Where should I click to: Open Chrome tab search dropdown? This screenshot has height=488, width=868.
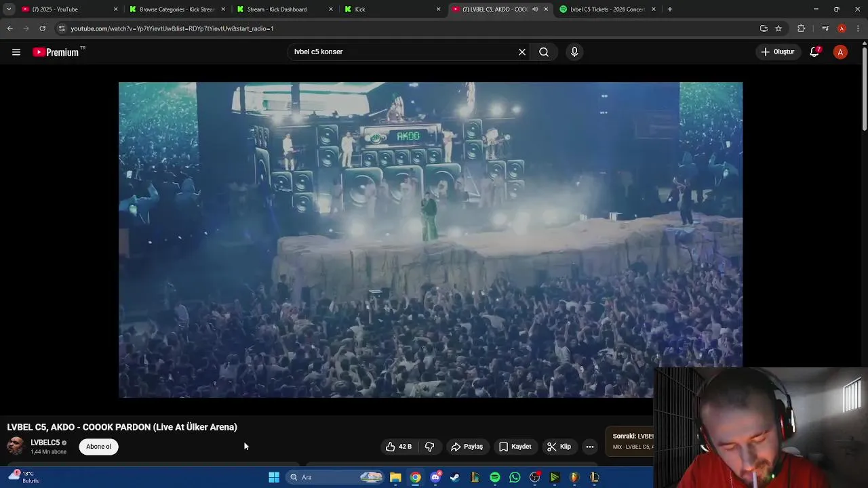point(8,9)
